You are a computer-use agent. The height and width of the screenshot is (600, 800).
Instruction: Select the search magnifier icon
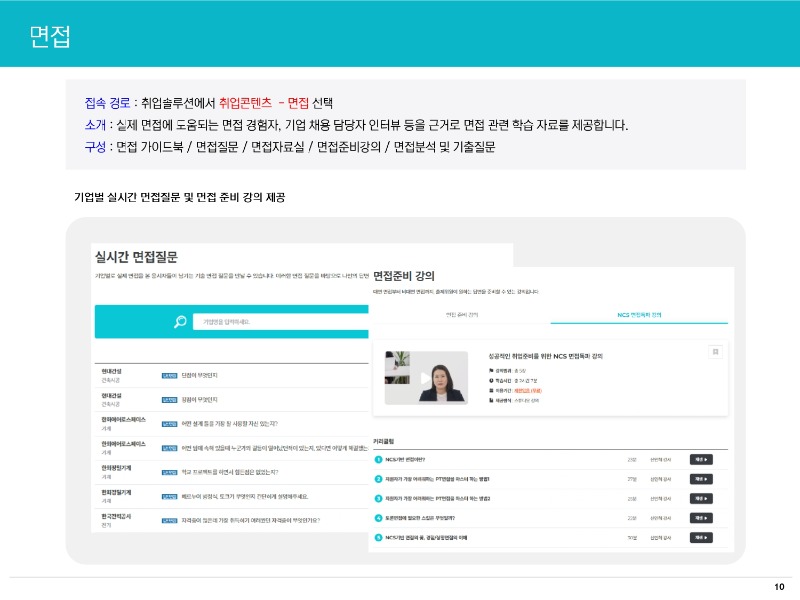coord(180,319)
